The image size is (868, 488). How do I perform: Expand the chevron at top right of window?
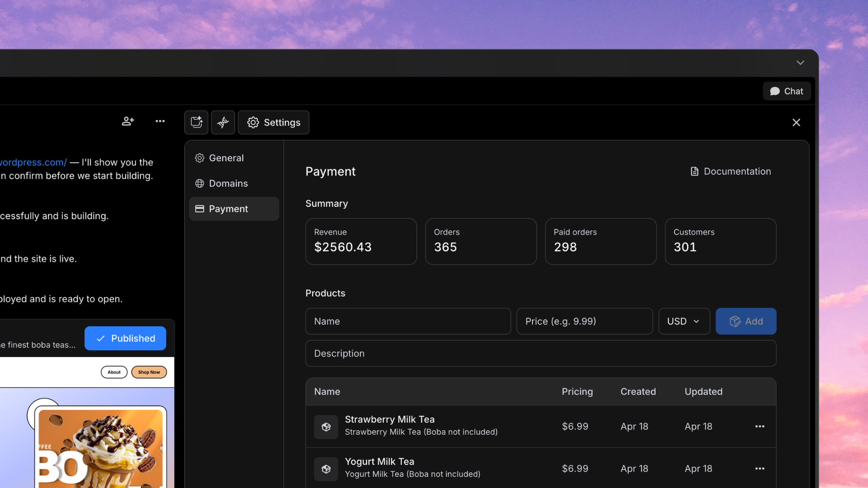click(800, 63)
